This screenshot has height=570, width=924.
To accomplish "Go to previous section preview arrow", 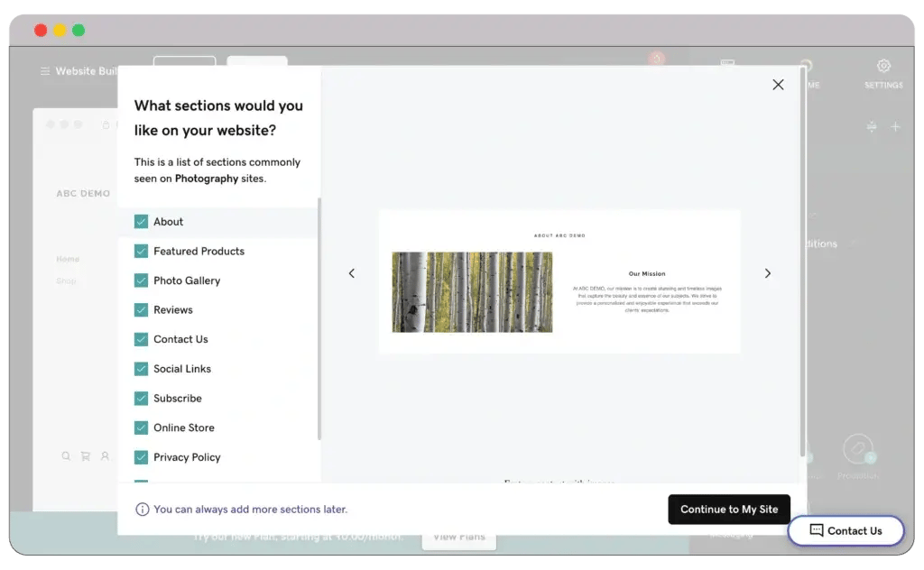I will point(352,273).
